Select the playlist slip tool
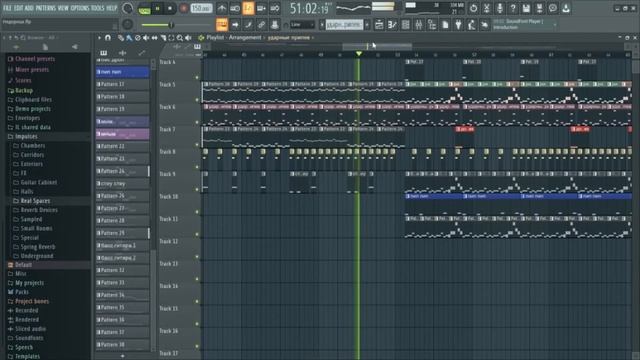This screenshot has height=360, width=640. click(x=154, y=38)
